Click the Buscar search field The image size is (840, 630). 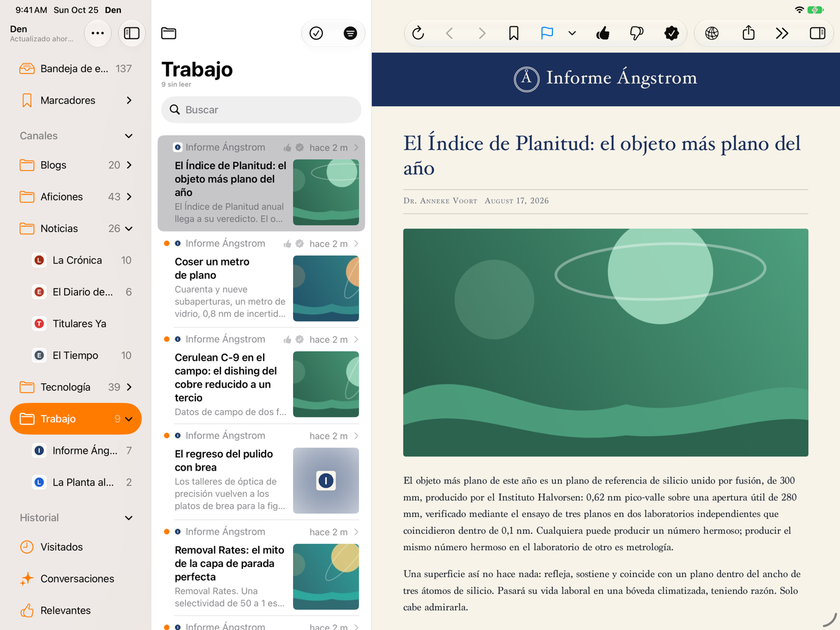tap(261, 110)
